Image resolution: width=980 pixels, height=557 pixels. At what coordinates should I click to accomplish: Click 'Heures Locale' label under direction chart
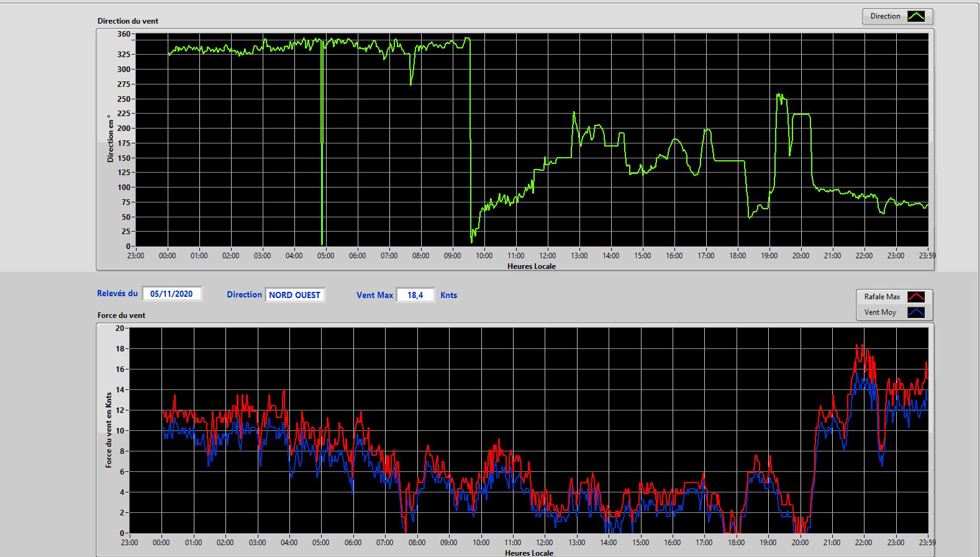coord(532,266)
